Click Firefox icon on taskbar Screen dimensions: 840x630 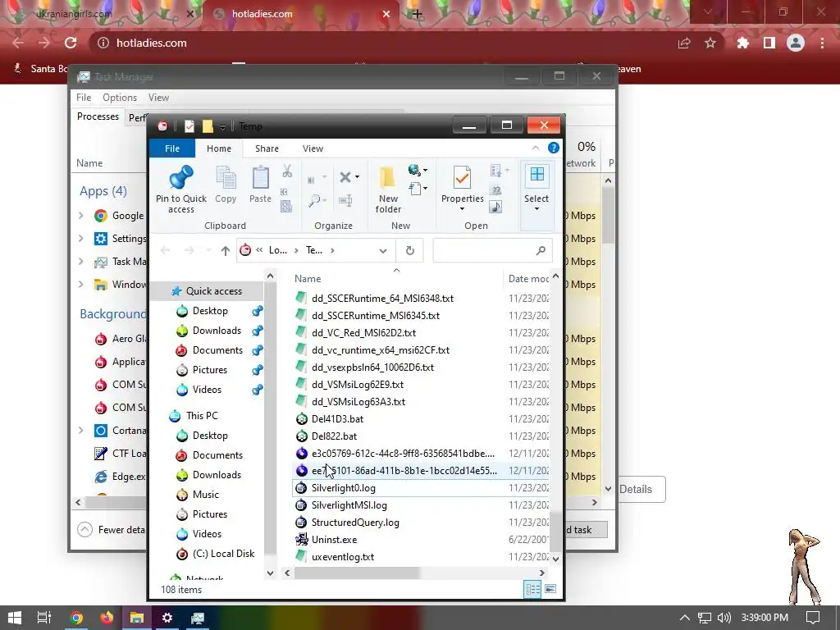[x=107, y=618]
